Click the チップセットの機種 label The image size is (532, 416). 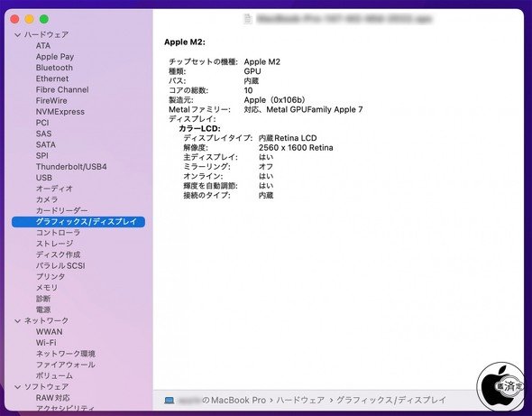pyautogui.click(x=203, y=61)
